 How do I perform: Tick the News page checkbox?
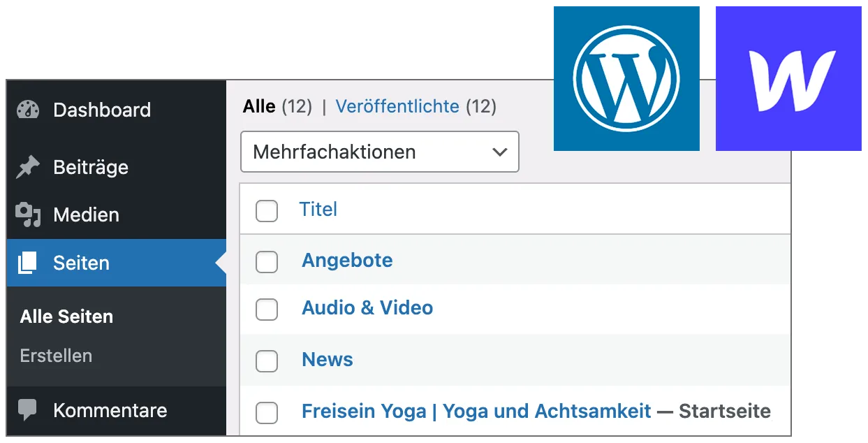(267, 361)
